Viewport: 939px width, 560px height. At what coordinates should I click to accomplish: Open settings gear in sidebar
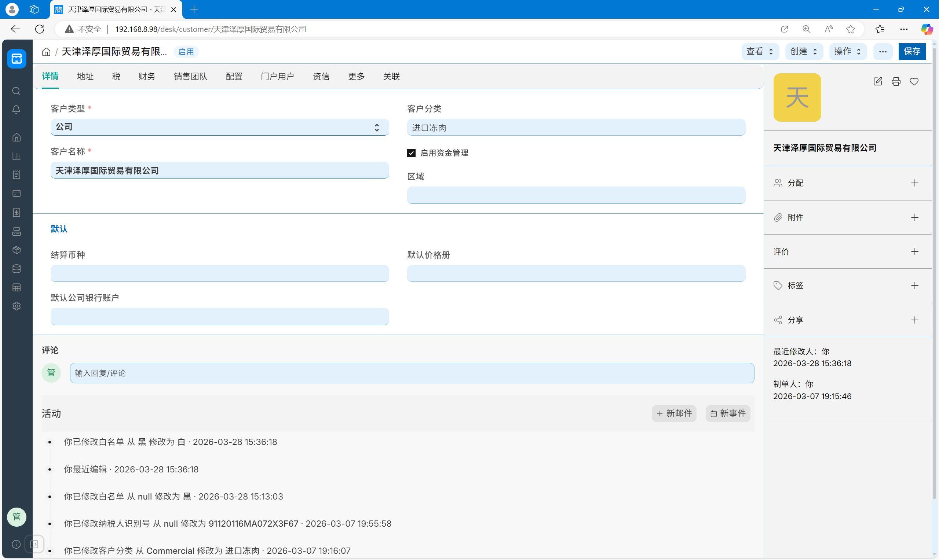(16, 306)
